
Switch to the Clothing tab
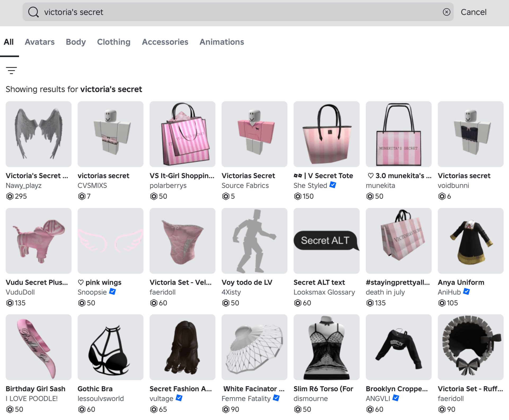pos(113,42)
